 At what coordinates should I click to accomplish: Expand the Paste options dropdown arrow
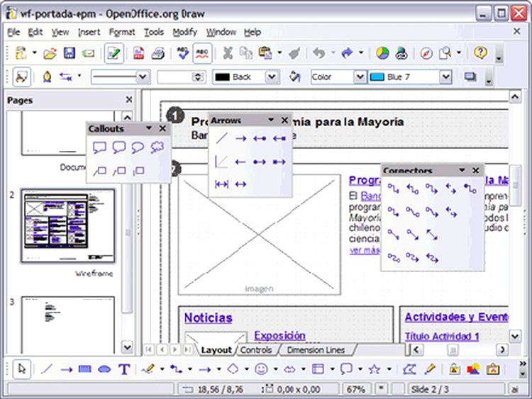[x=279, y=52]
